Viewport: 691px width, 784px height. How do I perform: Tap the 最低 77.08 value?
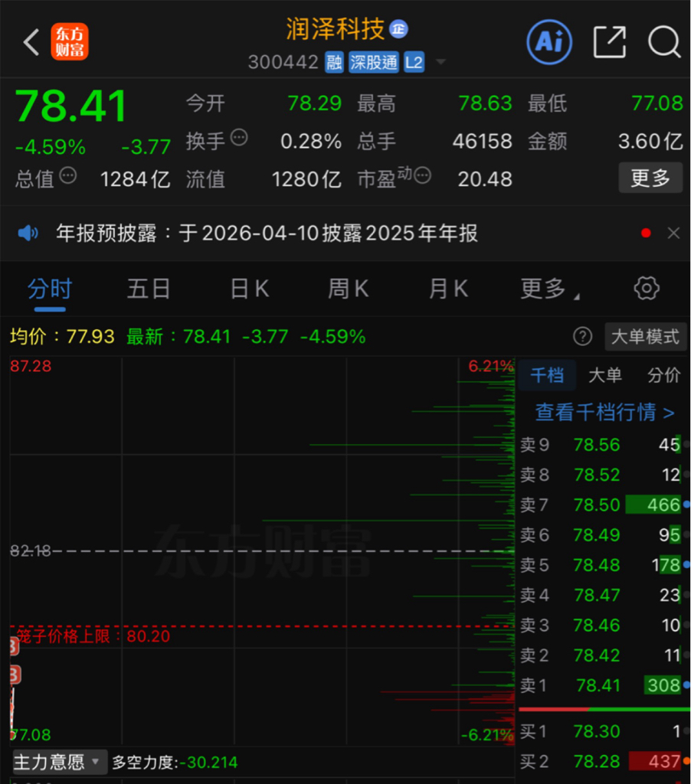657,103
